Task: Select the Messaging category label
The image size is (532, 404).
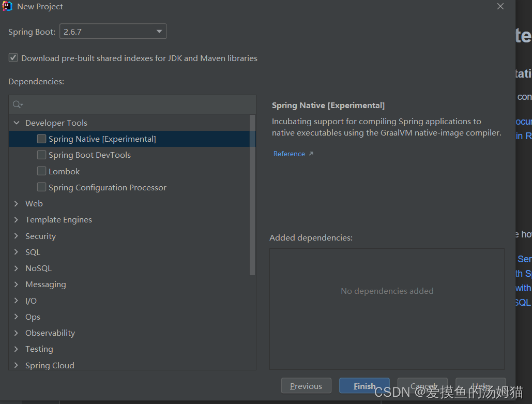Action: pos(46,285)
